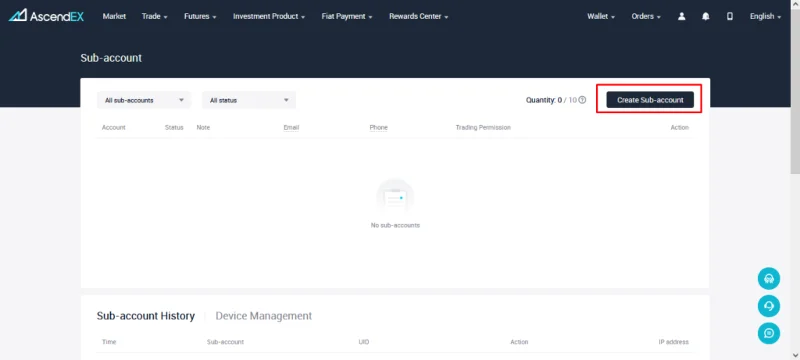Open the Market menu item

coord(114,16)
